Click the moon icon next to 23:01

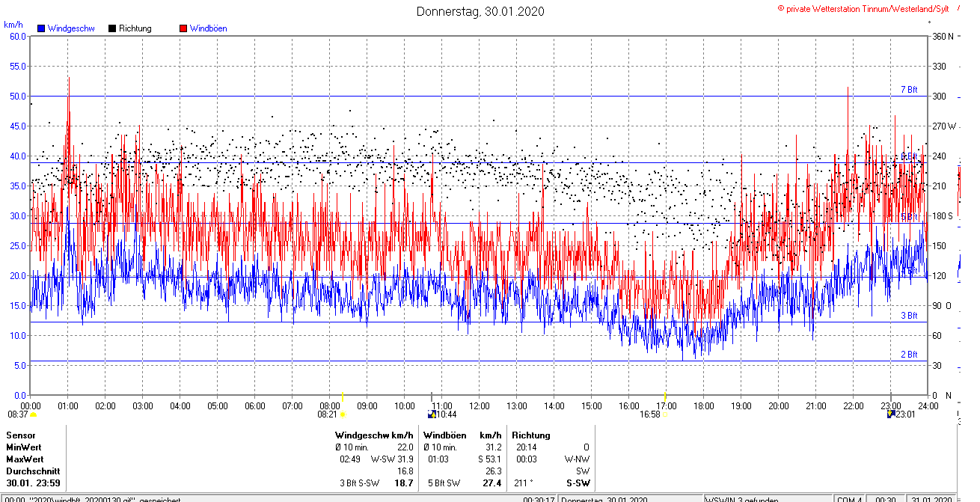coord(890,414)
